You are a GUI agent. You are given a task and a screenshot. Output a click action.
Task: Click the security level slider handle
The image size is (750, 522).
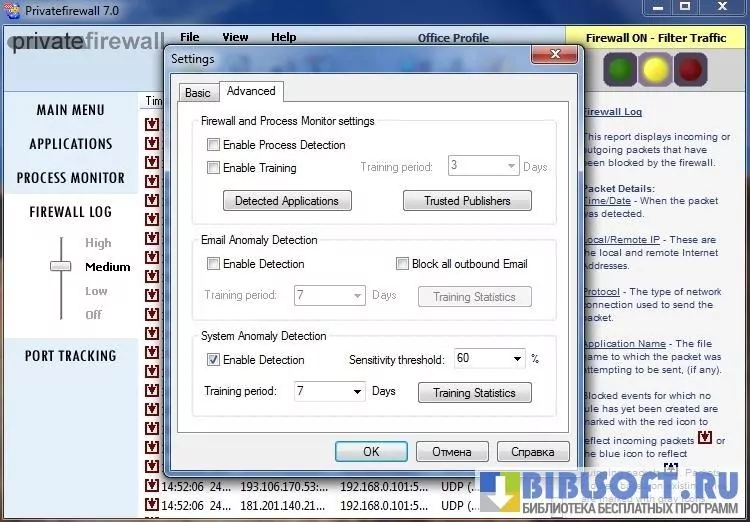61,267
